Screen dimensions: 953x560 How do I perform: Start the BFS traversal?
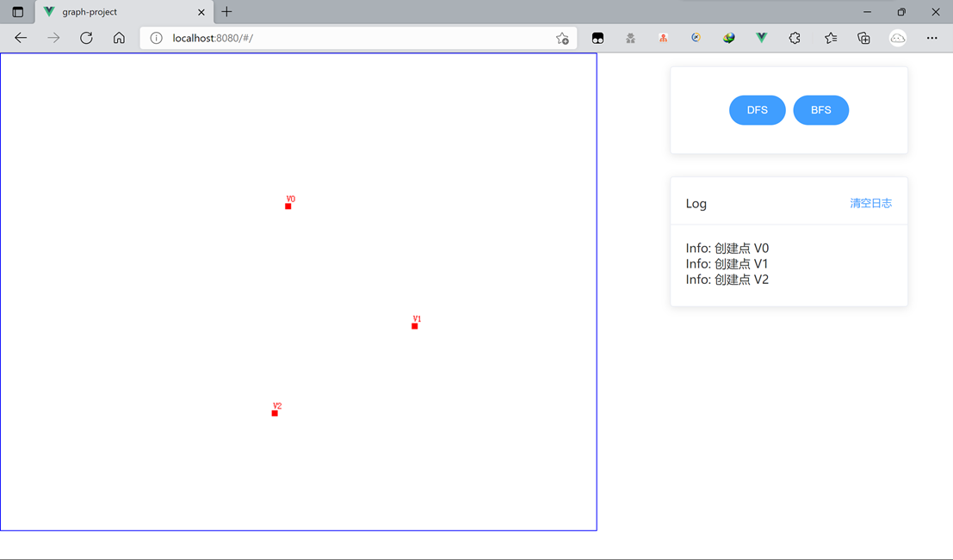pos(820,110)
